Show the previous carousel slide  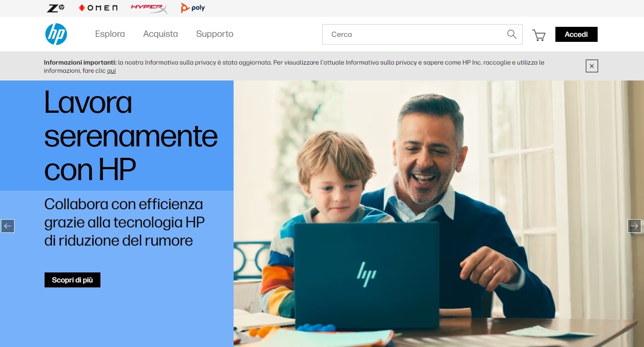click(8, 226)
